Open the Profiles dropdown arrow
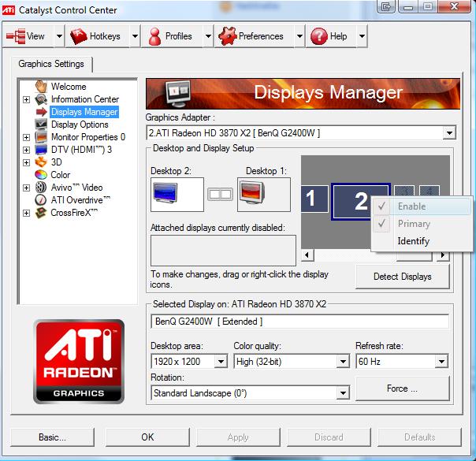The height and width of the screenshot is (461, 476). point(208,36)
